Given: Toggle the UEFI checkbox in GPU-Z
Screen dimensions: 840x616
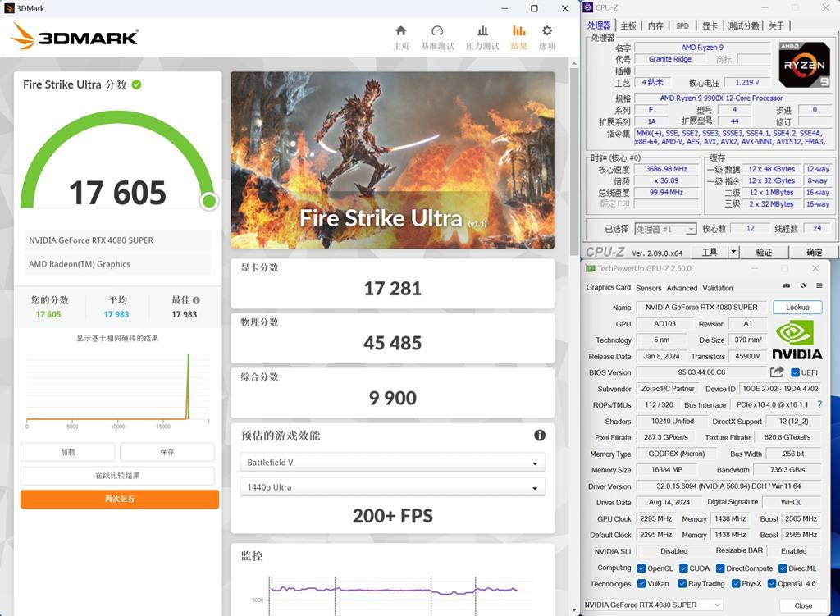Looking at the screenshot, I should 795,372.
